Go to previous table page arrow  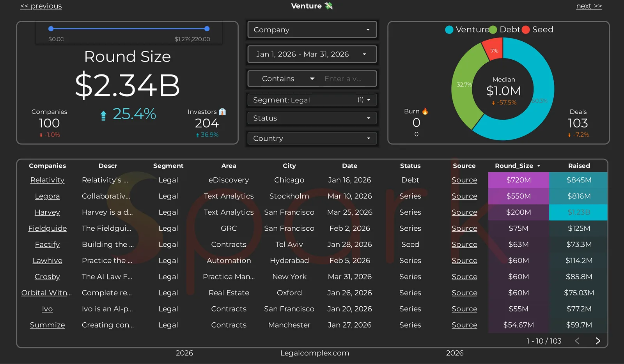click(x=578, y=341)
